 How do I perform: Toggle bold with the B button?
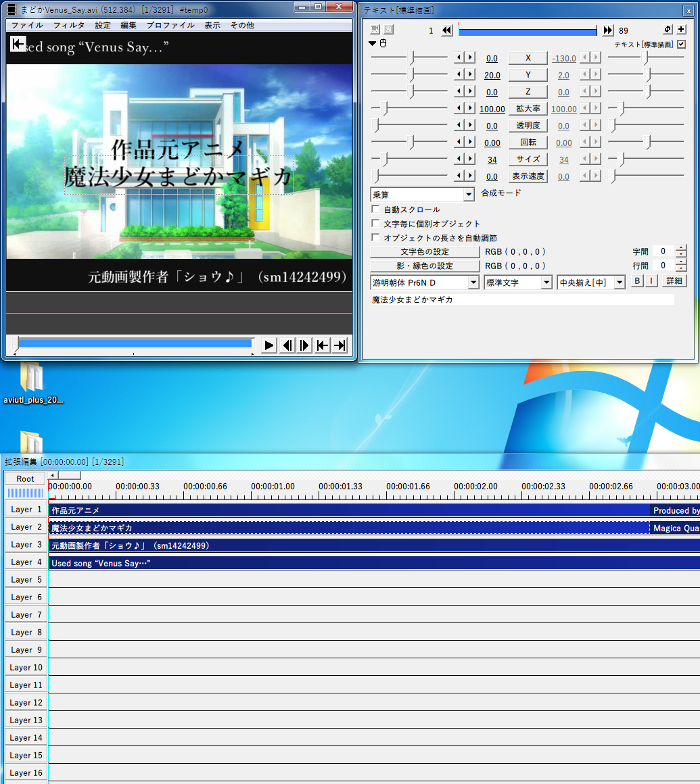(x=637, y=281)
